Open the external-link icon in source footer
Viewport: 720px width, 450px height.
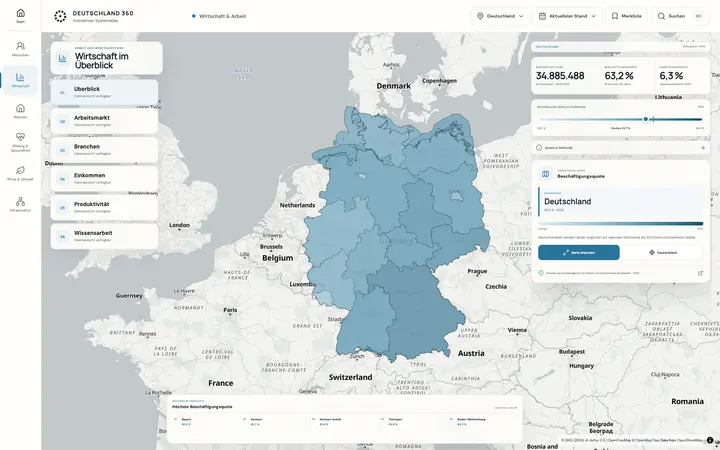point(700,273)
